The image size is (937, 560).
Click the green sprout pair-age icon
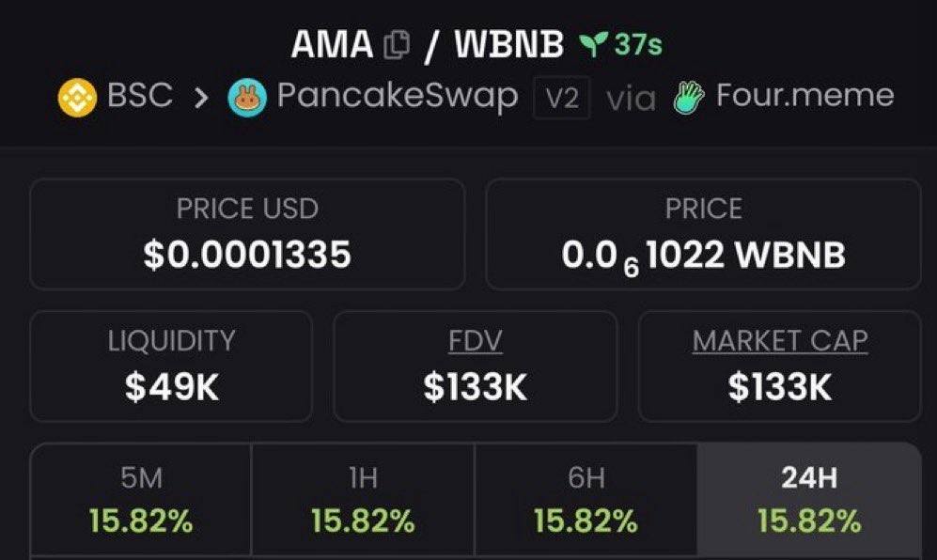[591, 44]
